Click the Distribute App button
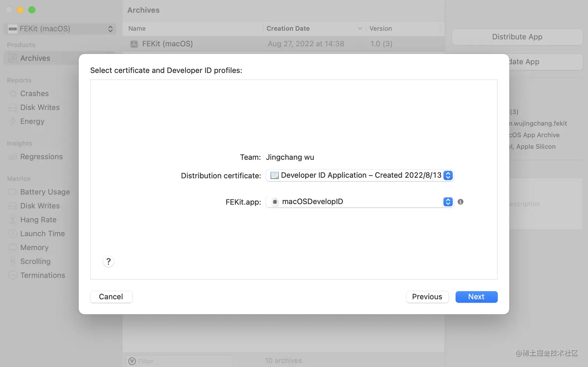The width and height of the screenshot is (588, 367). point(517,37)
